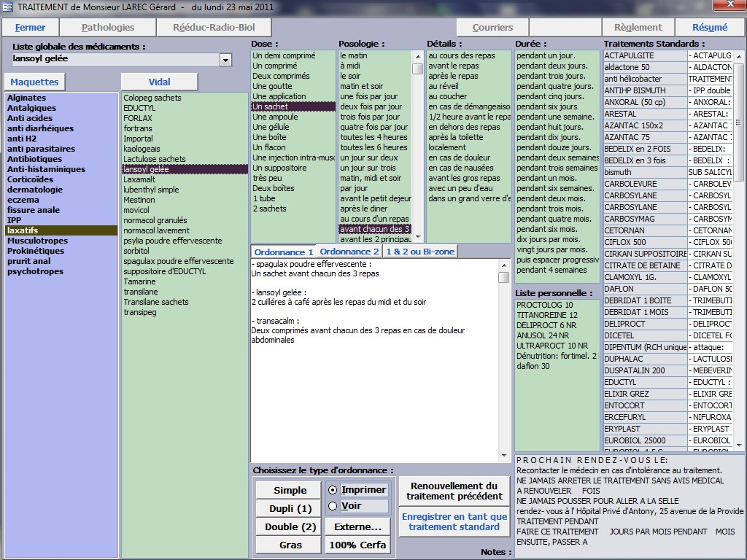Select dose Un comprimé
The image size is (747, 560).
click(x=275, y=66)
